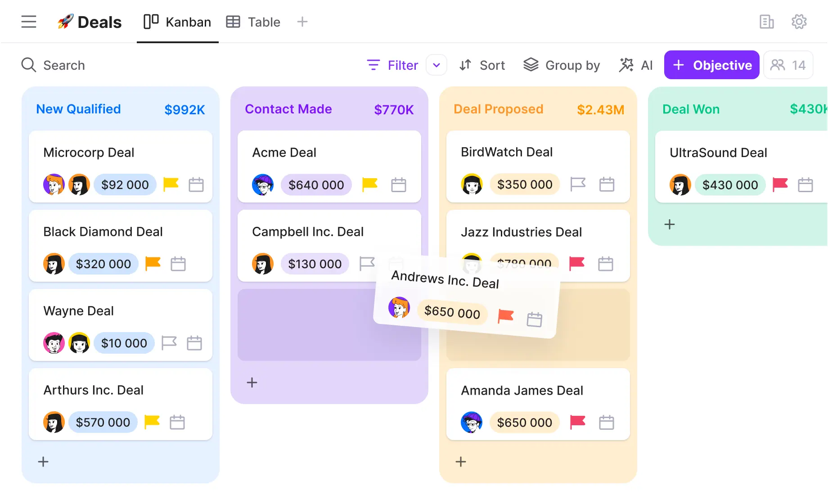Add a card to Contact Made column
Viewport: 828px width, 504px height.
coord(252,382)
